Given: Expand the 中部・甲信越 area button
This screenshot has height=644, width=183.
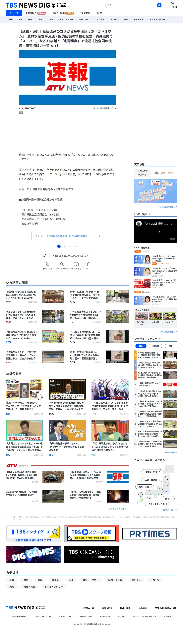Looking at the screenshot, I should pyautogui.click(x=152, y=480).
